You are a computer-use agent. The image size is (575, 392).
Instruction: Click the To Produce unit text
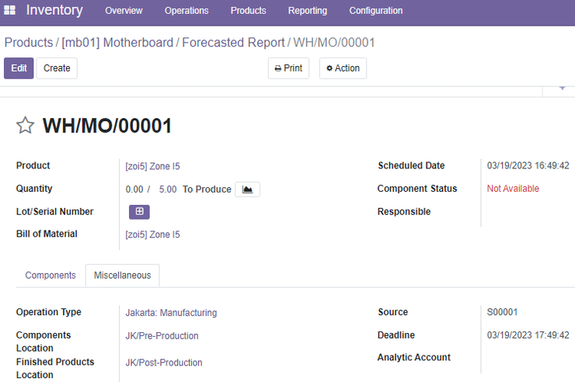coord(207,189)
